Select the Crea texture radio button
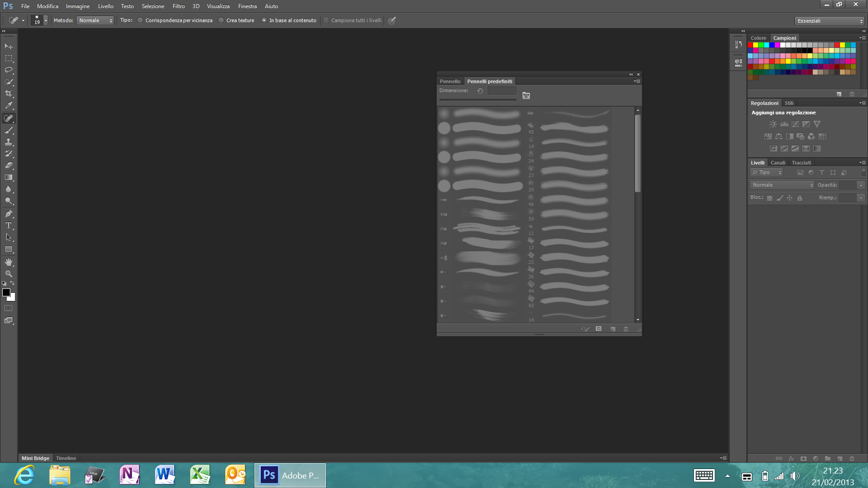Image resolution: width=868 pixels, height=488 pixels. pos(221,21)
